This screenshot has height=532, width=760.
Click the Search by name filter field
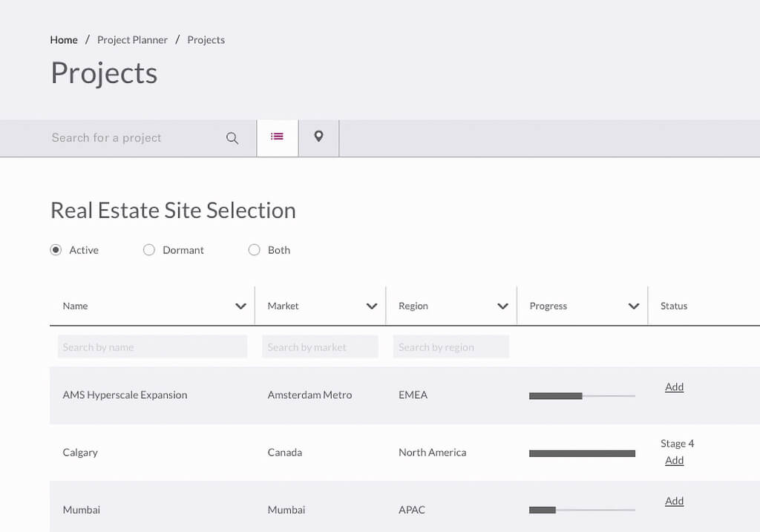[152, 347]
